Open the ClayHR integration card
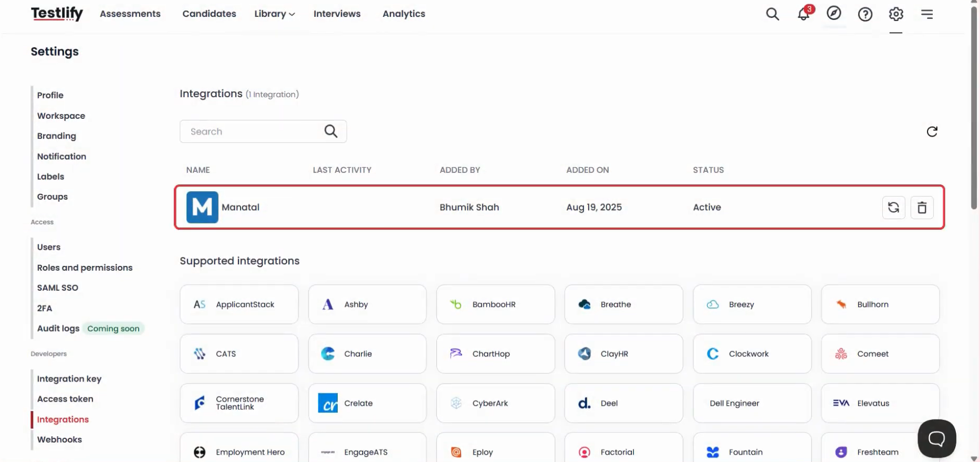980x462 pixels. (x=623, y=354)
